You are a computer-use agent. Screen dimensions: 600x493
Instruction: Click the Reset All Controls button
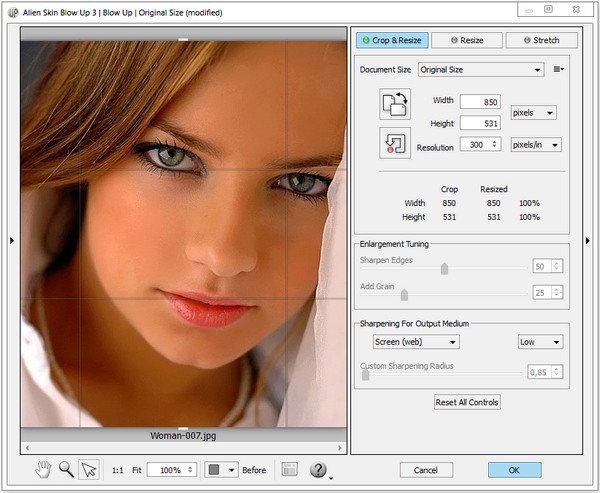click(466, 402)
